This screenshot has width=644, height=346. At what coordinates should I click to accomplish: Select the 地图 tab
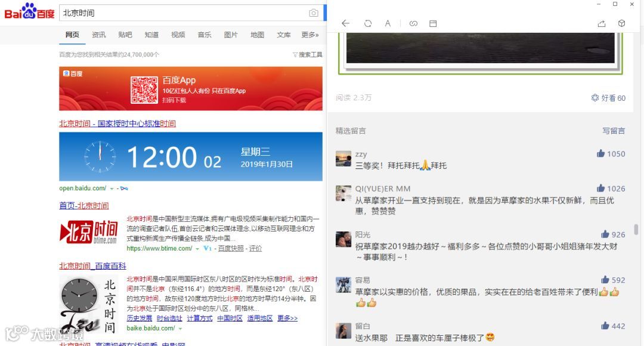click(257, 35)
